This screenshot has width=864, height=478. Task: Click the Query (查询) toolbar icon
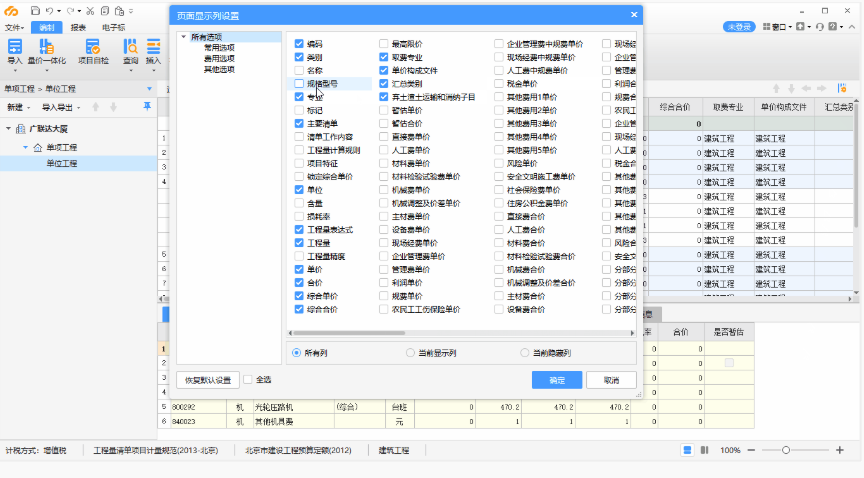pos(130,52)
